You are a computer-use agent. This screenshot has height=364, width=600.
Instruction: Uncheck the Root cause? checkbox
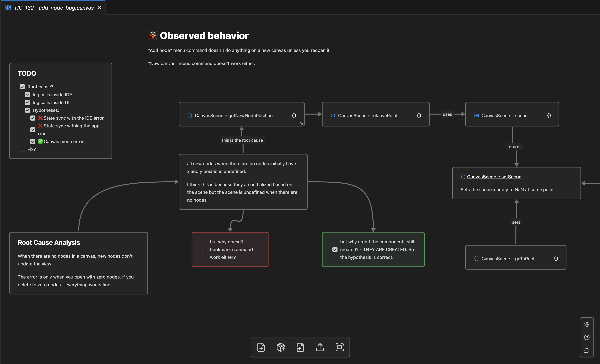click(x=22, y=87)
